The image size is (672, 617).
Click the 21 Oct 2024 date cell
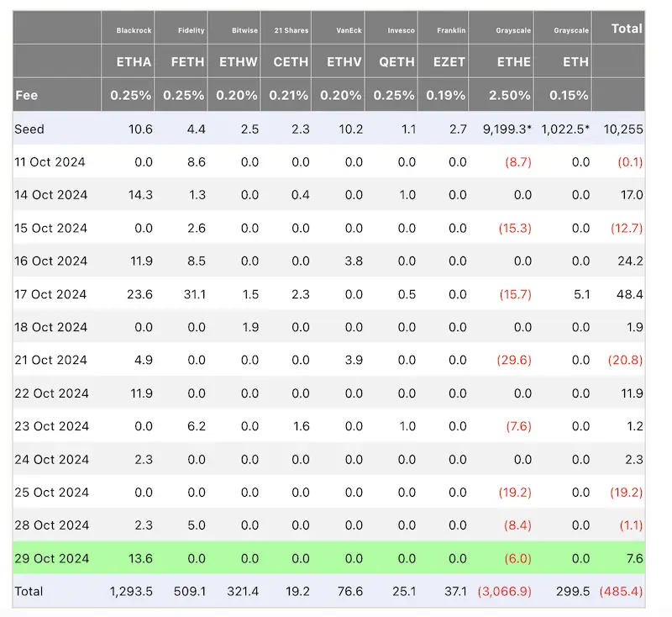pyautogui.click(x=51, y=360)
